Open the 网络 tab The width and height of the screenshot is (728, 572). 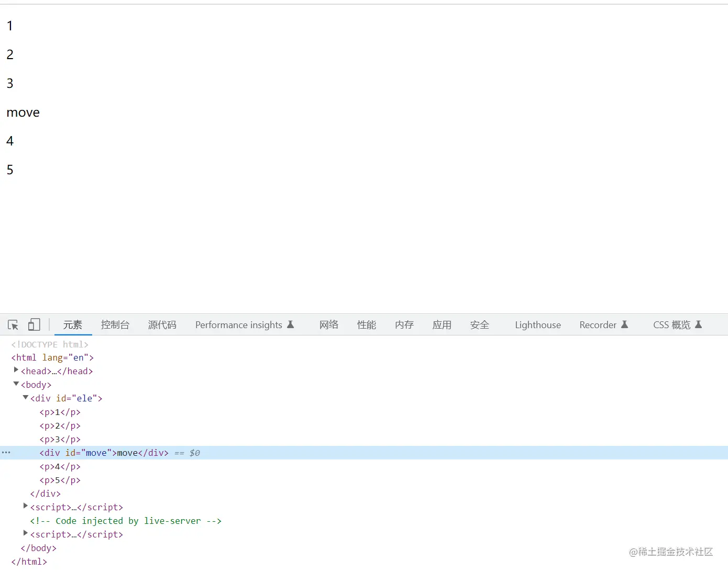[329, 325]
